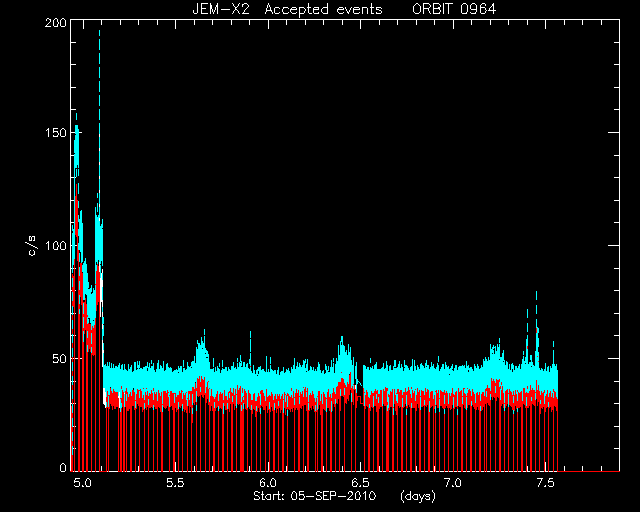Click the y-axis label '150'
This screenshot has width=640, height=512.
point(56,133)
